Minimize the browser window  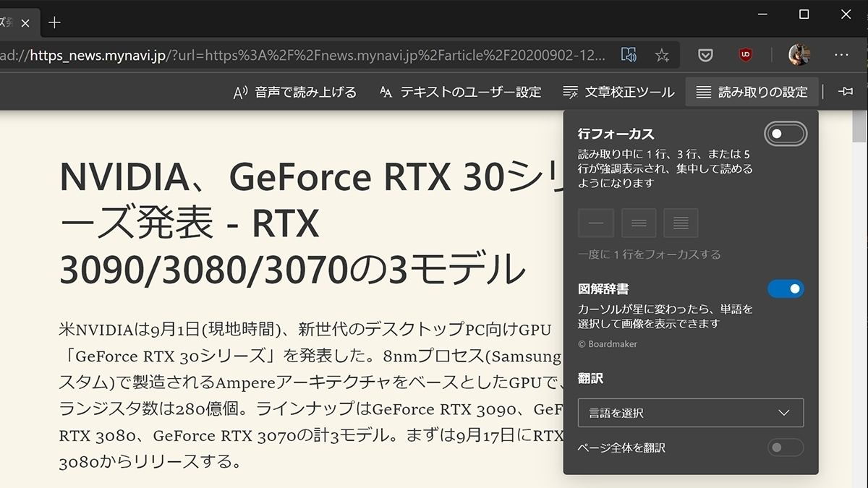click(762, 14)
